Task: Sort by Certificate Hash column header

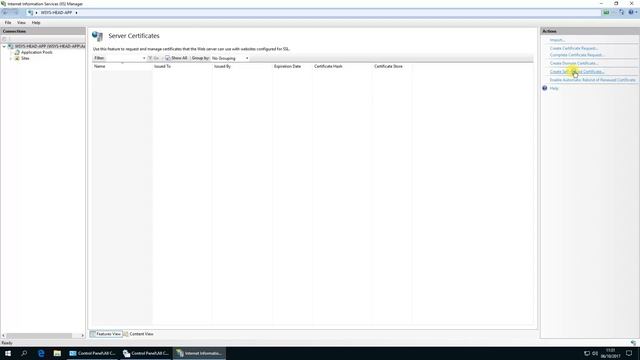Action: click(342, 66)
